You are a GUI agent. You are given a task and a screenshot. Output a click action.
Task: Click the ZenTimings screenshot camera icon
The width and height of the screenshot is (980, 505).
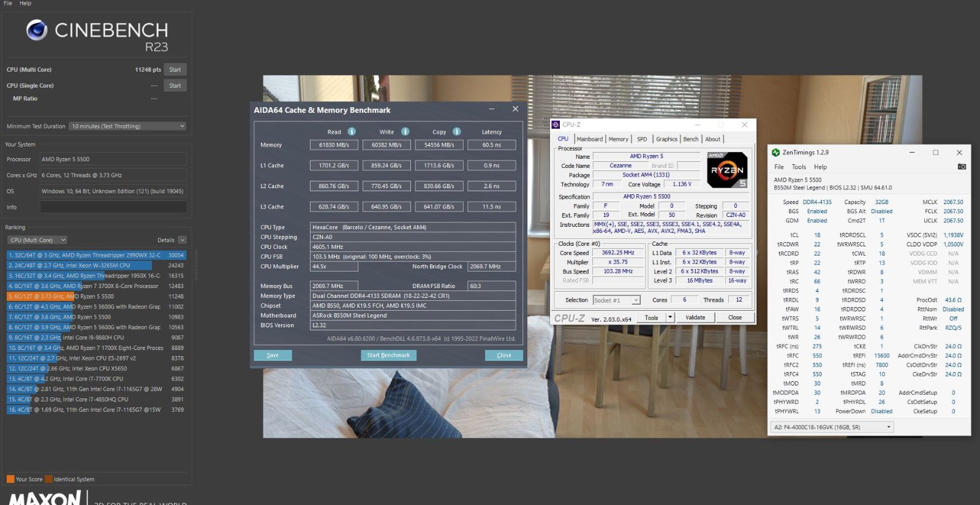(962, 167)
